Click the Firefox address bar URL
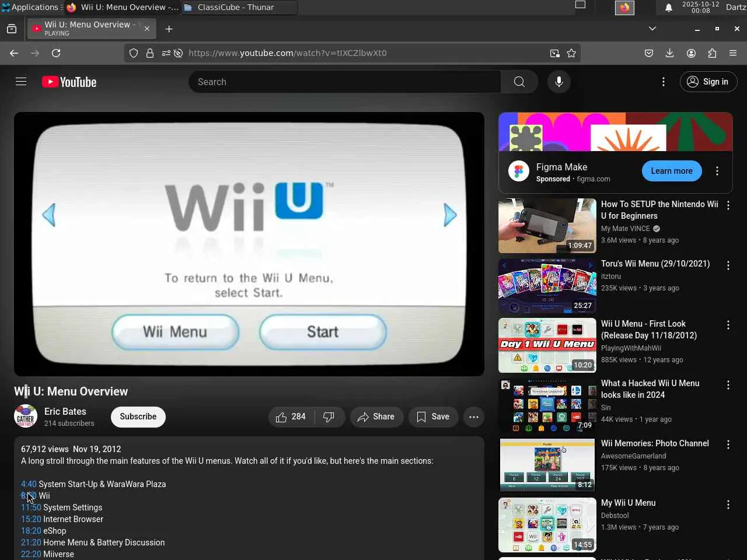This screenshot has height=560, width=747. 287,53
